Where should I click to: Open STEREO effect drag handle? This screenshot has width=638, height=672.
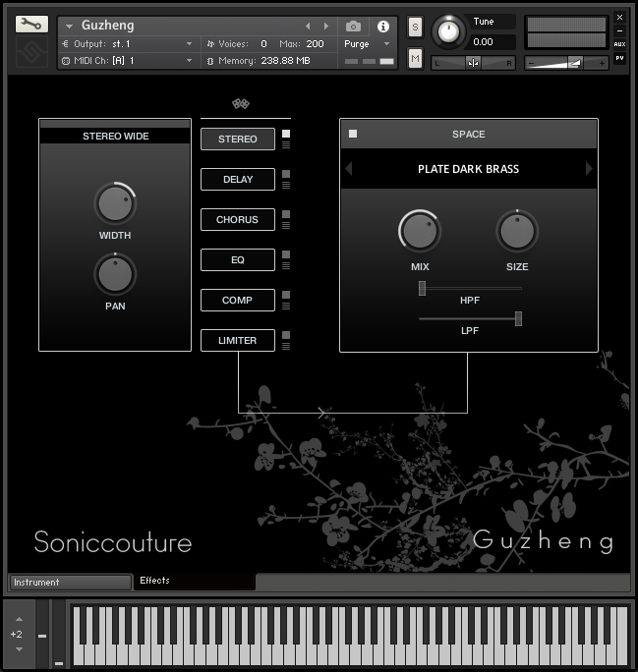286,144
